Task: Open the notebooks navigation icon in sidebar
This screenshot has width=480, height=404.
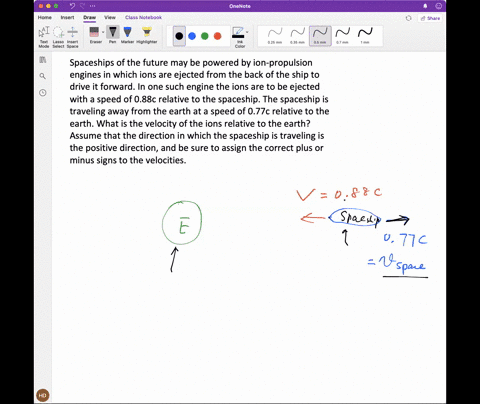Action: (x=43, y=60)
